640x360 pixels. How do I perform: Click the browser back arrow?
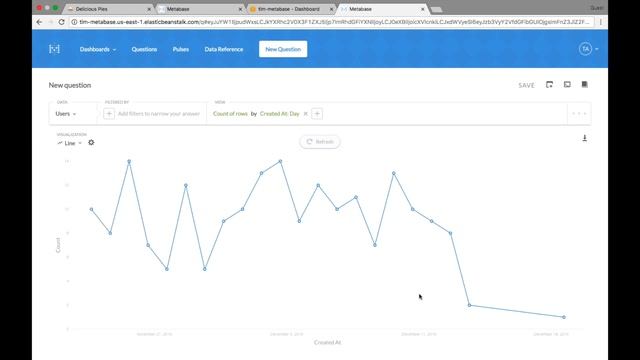(x=39, y=22)
